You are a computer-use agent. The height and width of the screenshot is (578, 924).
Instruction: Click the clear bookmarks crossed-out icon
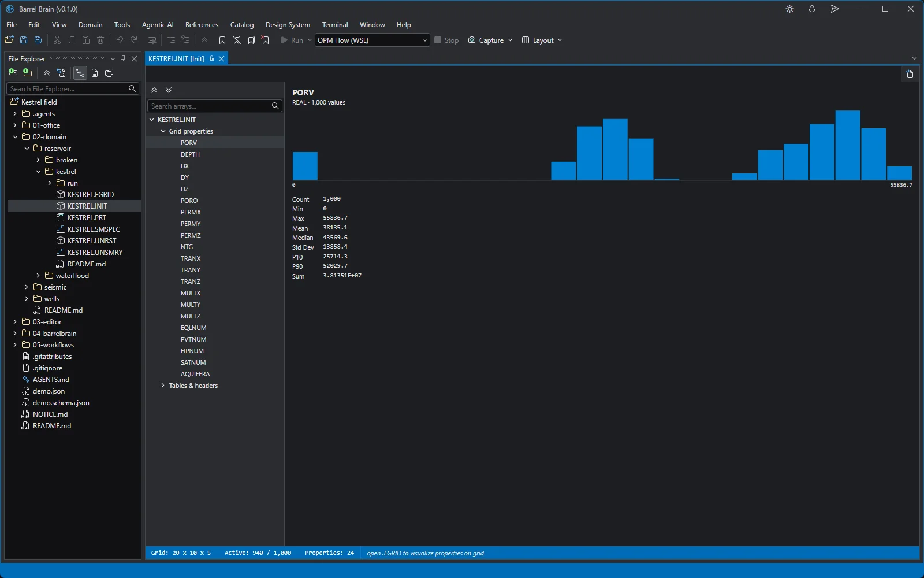pyautogui.click(x=237, y=40)
